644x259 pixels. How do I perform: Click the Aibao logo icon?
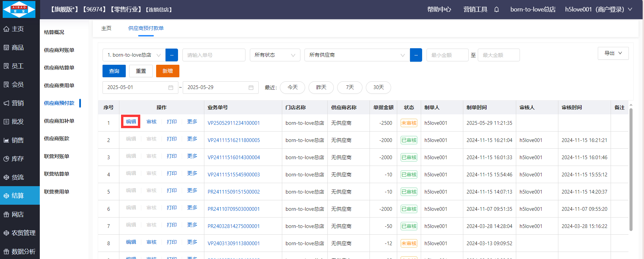pos(19,9)
